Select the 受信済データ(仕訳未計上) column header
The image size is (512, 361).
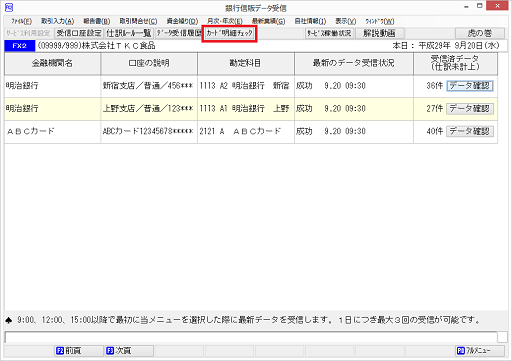pos(455,63)
